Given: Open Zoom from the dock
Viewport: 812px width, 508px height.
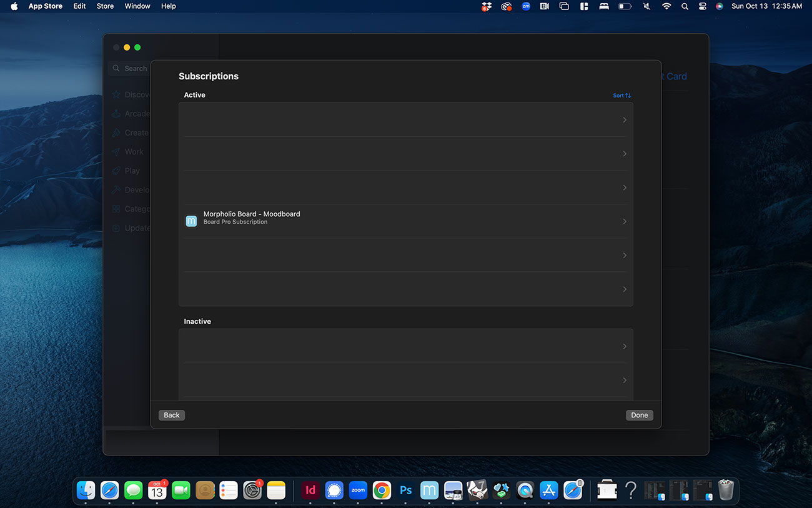Looking at the screenshot, I should [358, 491].
